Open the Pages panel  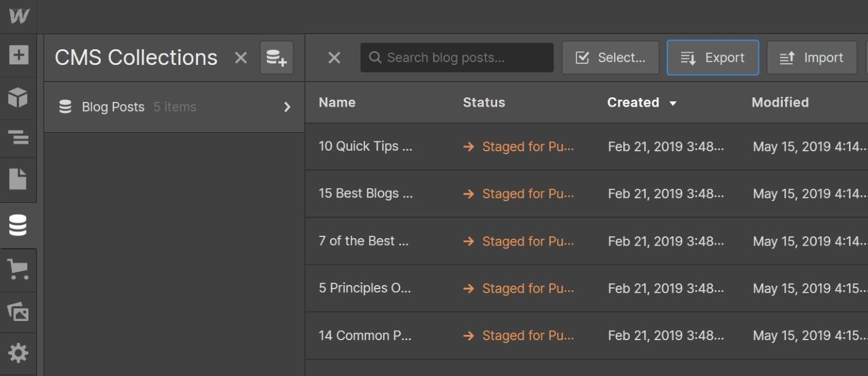(x=19, y=180)
